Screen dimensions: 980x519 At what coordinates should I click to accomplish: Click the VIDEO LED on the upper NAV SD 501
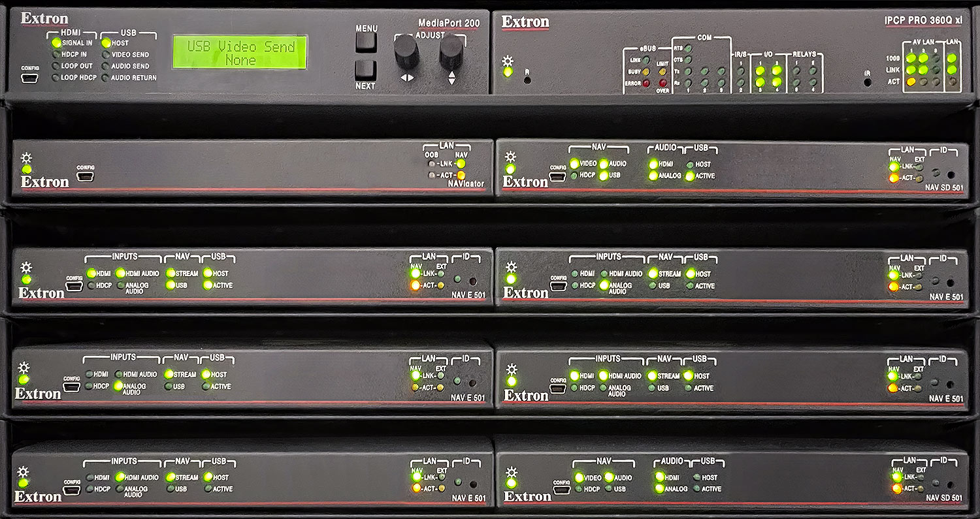point(574,164)
